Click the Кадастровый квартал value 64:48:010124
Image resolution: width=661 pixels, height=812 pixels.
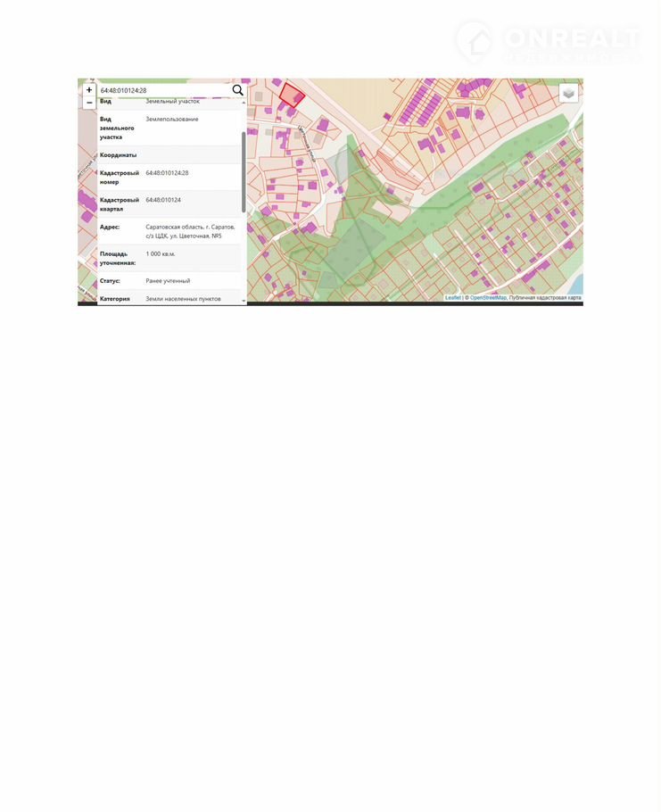point(163,200)
